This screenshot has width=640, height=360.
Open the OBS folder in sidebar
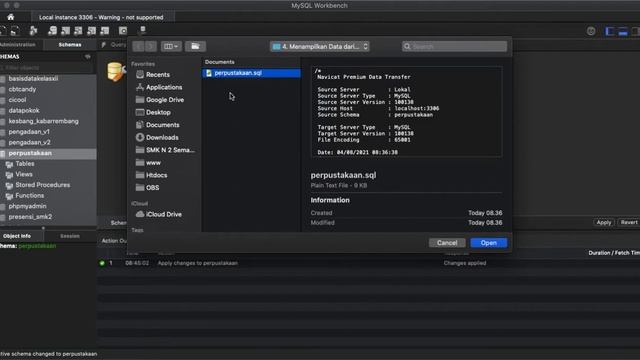click(x=152, y=188)
